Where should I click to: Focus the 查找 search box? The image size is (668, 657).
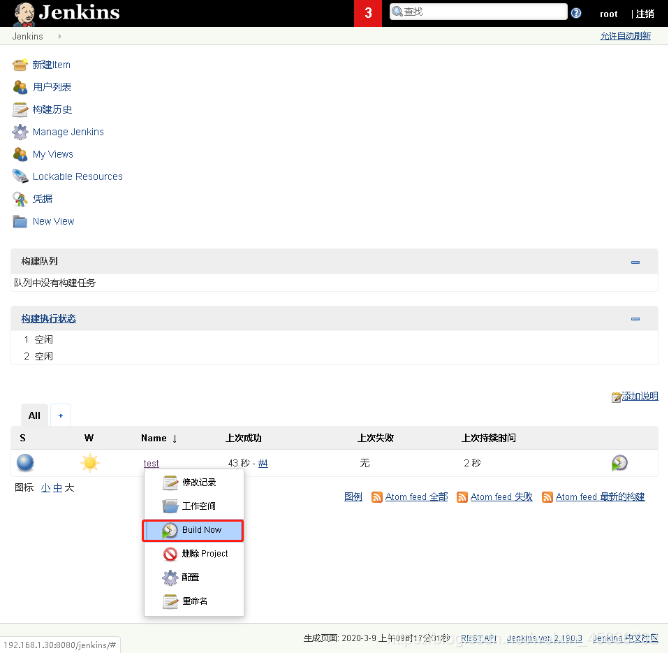[478, 12]
